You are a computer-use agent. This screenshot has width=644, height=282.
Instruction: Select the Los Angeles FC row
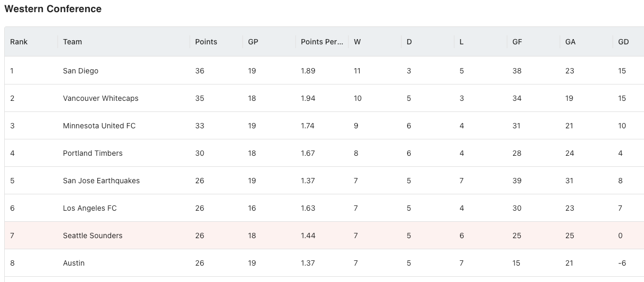click(324, 208)
